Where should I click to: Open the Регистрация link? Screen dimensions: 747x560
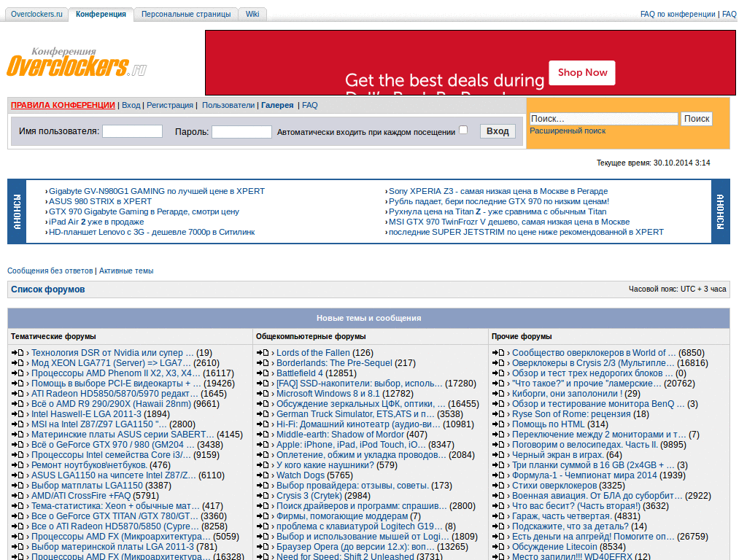[x=169, y=105]
